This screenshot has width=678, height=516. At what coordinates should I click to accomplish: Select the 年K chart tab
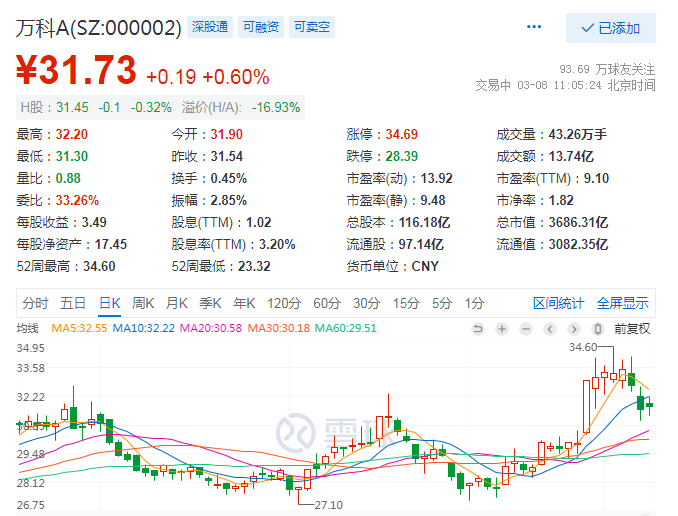(244, 303)
